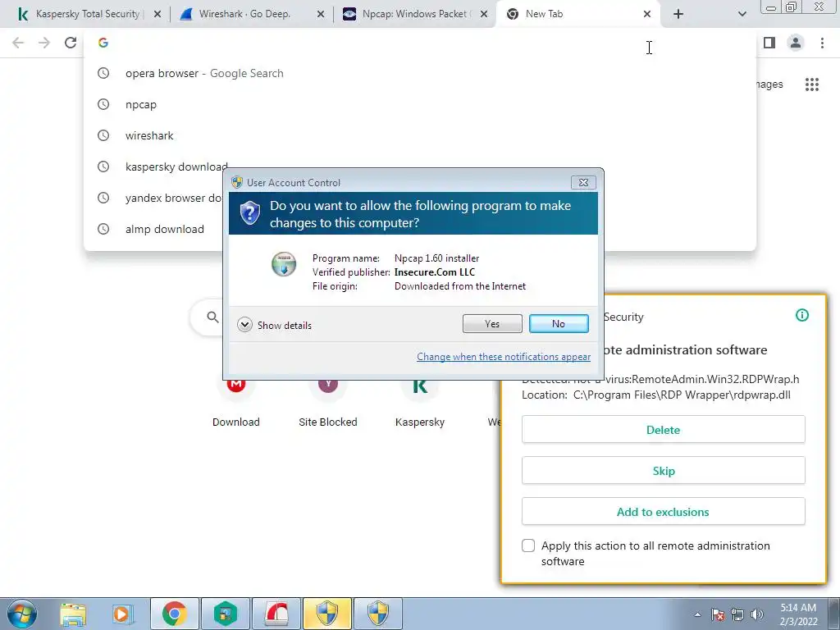Click Add to exclusions button
This screenshot has width=840, height=630.
click(x=663, y=512)
